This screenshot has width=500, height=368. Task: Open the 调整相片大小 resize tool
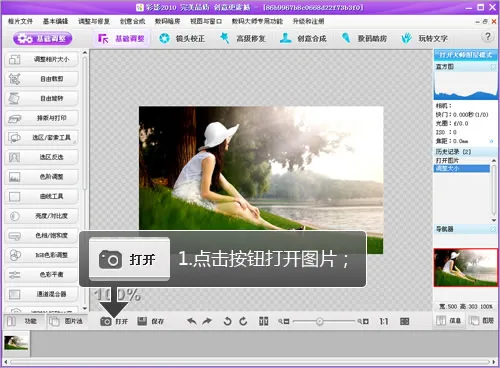(x=42, y=59)
